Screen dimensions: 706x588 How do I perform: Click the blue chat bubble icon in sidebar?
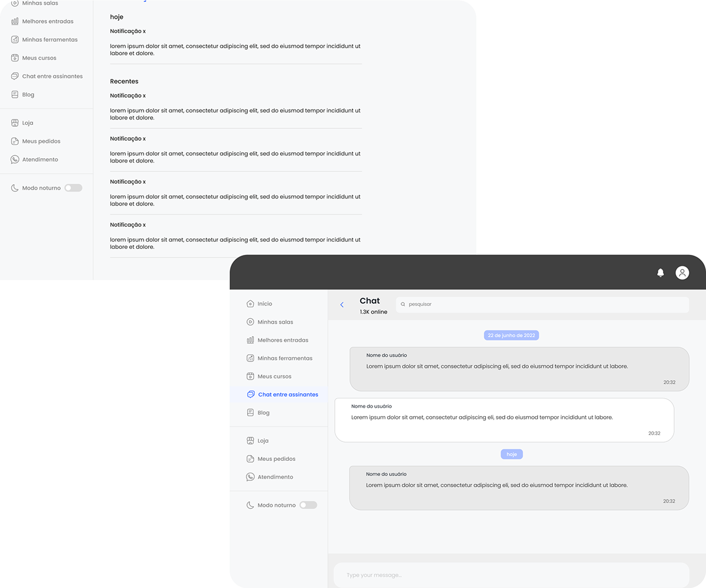pos(251,394)
